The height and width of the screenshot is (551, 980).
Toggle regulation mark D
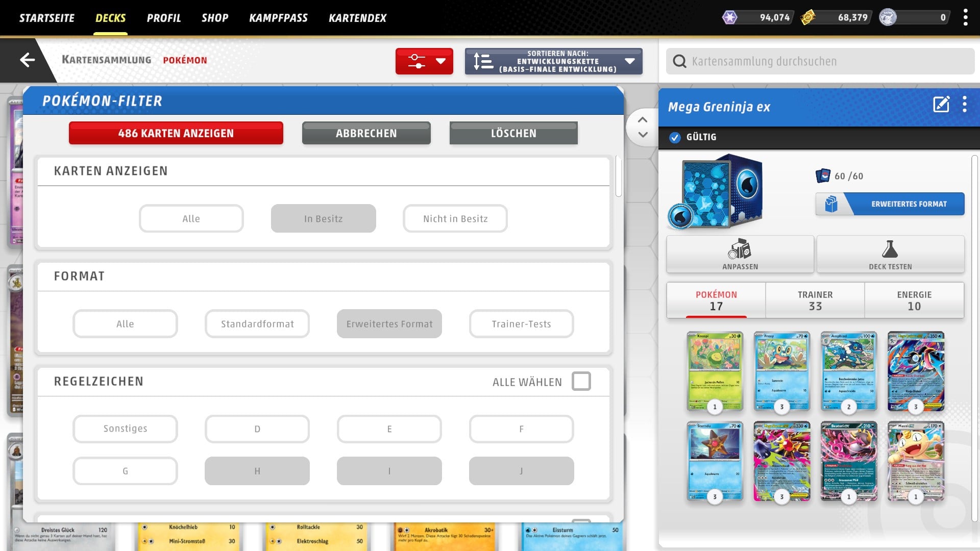tap(257, 429)
